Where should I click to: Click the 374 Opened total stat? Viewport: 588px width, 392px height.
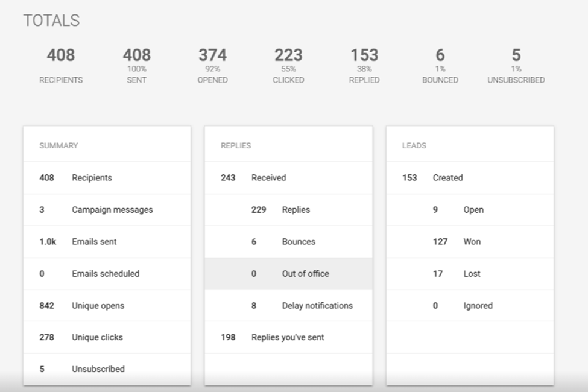pos(213,65)
